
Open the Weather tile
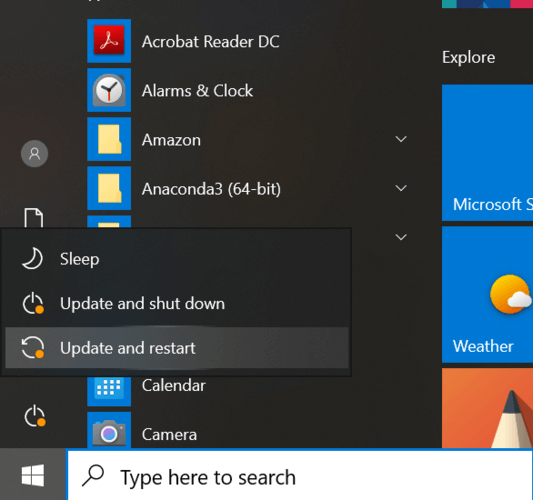point(487,295)
